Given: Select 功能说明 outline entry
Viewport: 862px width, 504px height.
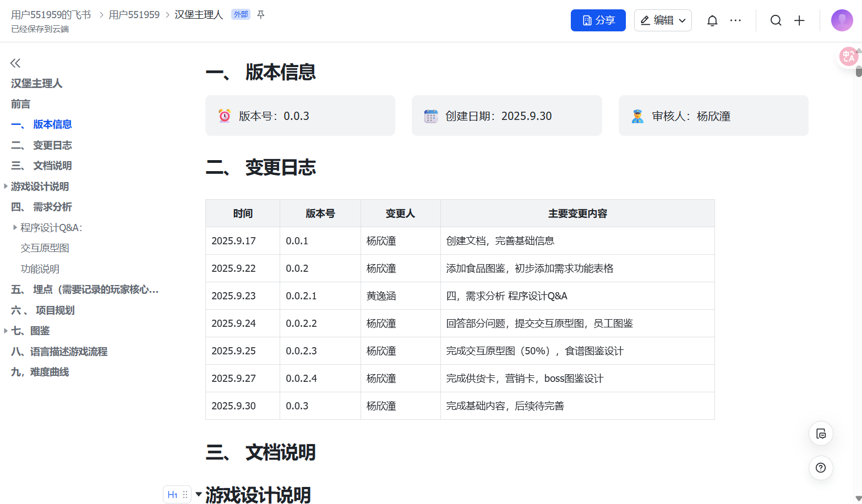Looking at the screenshot, I should pyautogui.click(x=40, y=269).
